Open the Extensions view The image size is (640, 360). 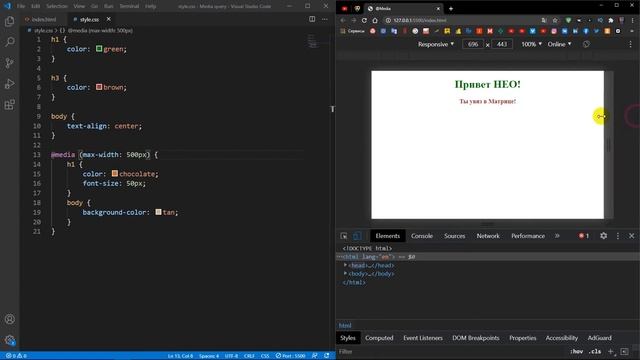pos(9,104)
